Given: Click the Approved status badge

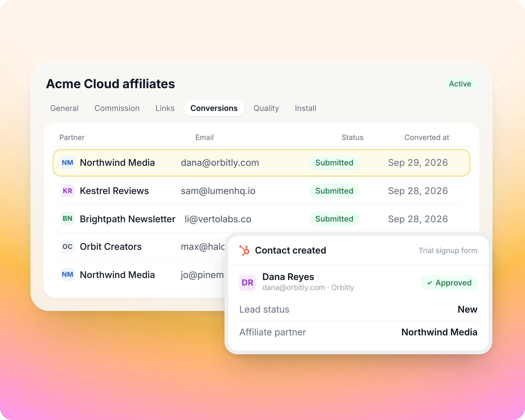Looking at the screenshot, I should (449, 283).
